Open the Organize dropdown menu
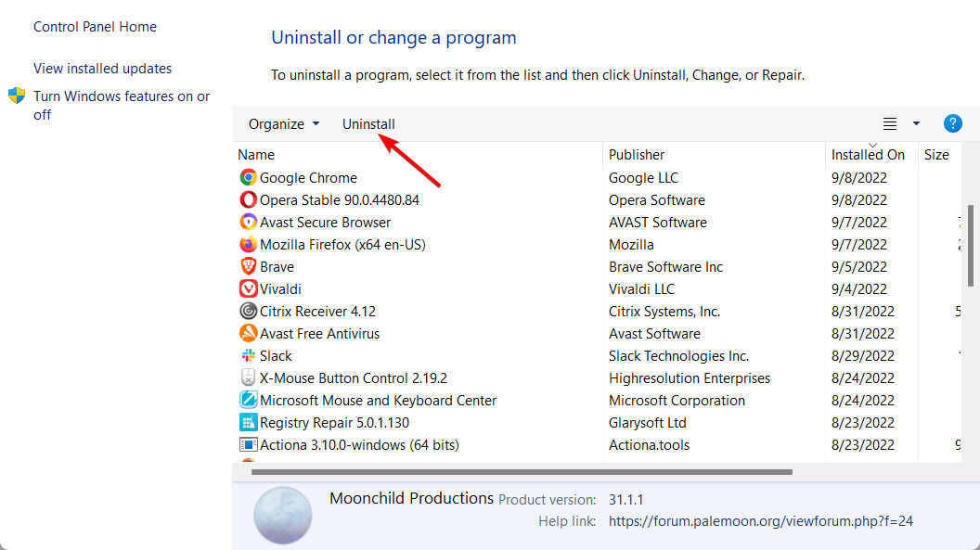 284,124
